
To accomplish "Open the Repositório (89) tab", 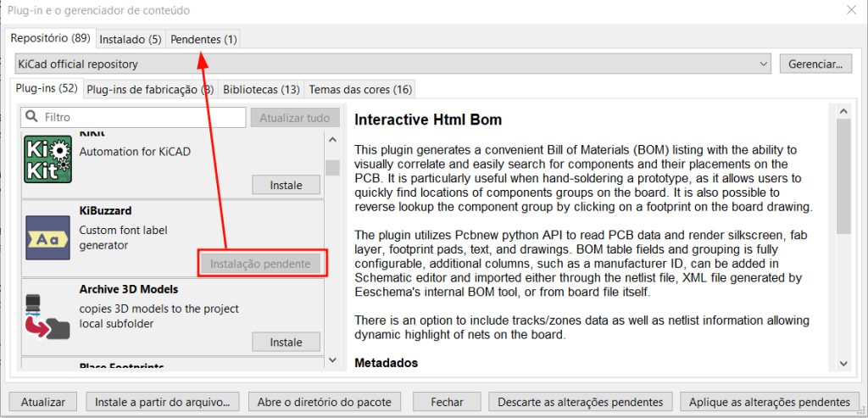I will pyautogui.click(x=50, y=39).
